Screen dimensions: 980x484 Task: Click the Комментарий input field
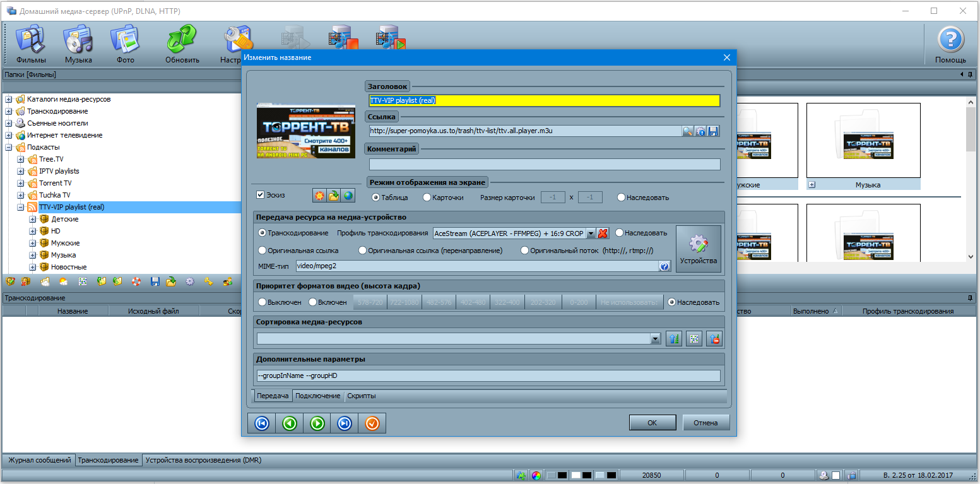[544, 165]
